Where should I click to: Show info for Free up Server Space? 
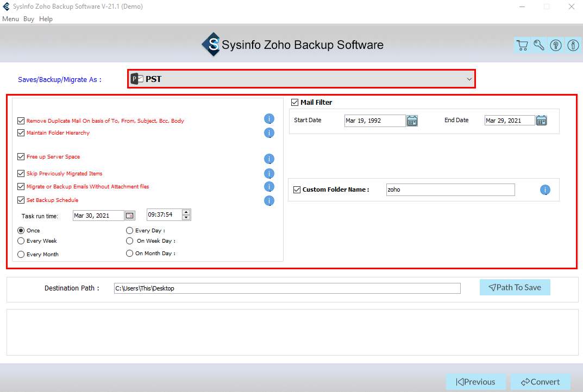pyautogui.click(x=269, y=159)
